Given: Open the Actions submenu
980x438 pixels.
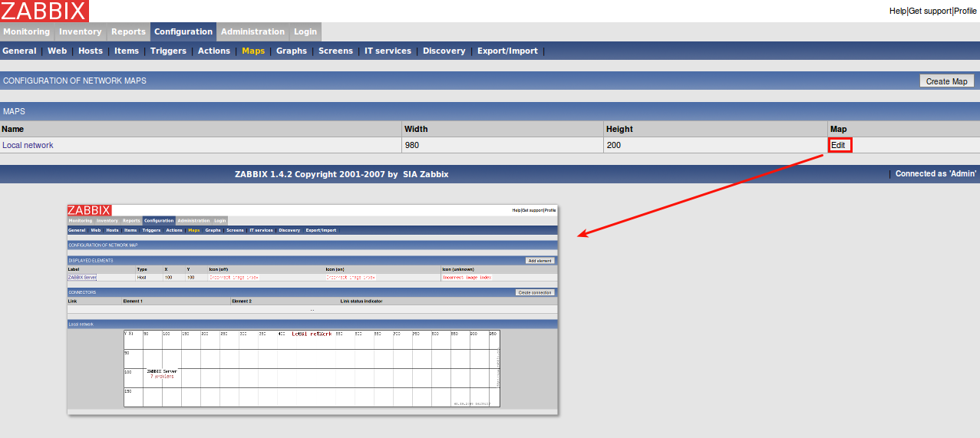Looking at the screenshot, I should pos(214,51).
